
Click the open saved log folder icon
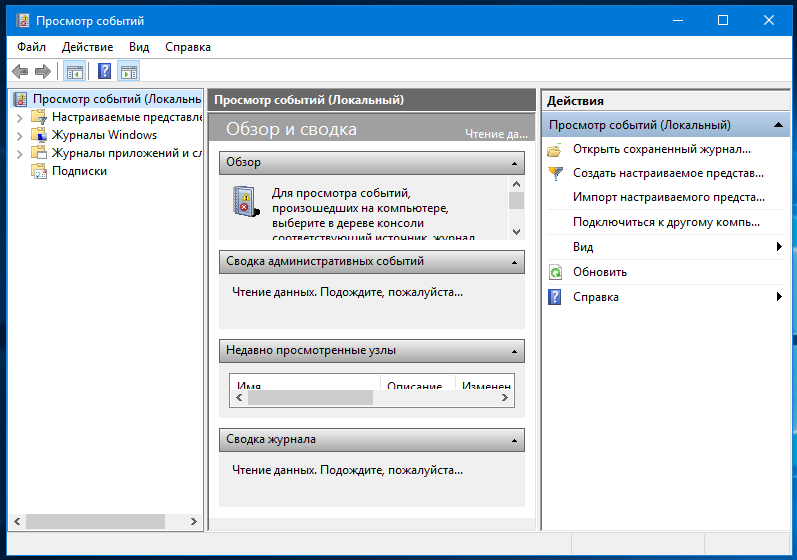tap(555, 150)
